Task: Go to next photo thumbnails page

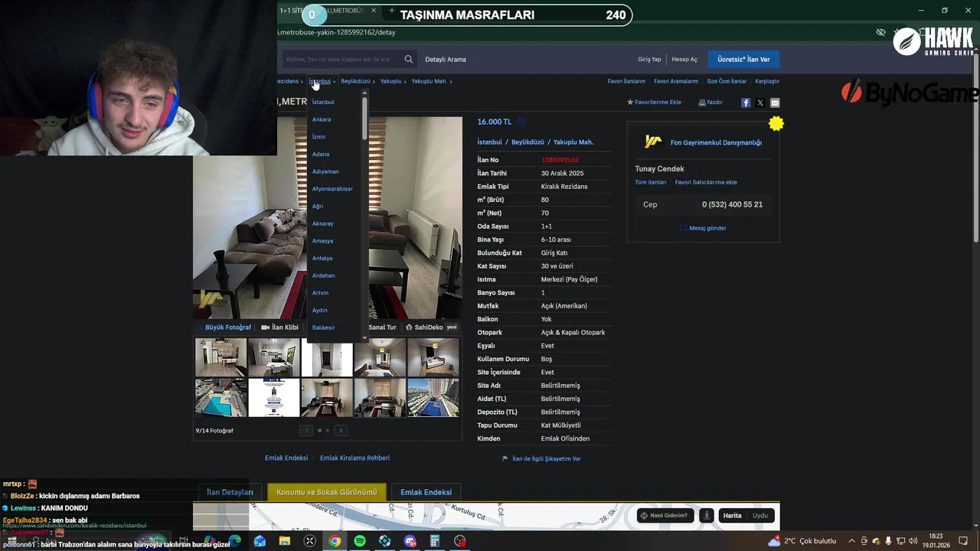Action: point(341,431)
